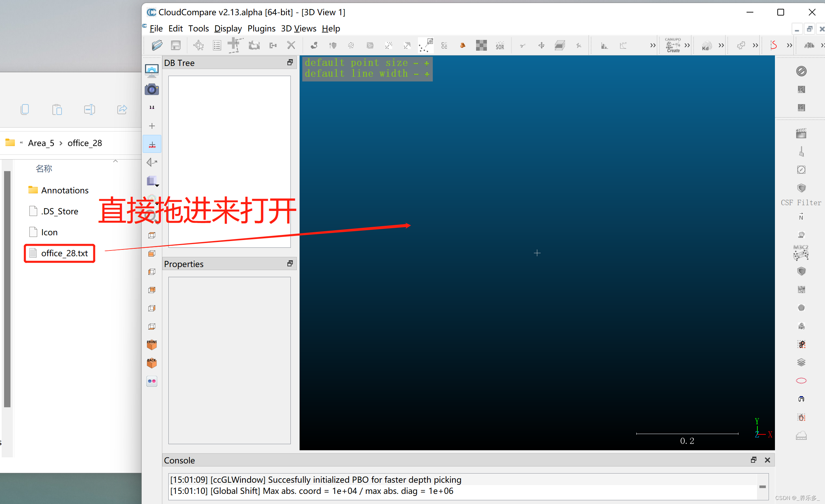Viewport: 825px width, 504px height.
Task: Click the SOR filter icon
Action: click(500, 46)
